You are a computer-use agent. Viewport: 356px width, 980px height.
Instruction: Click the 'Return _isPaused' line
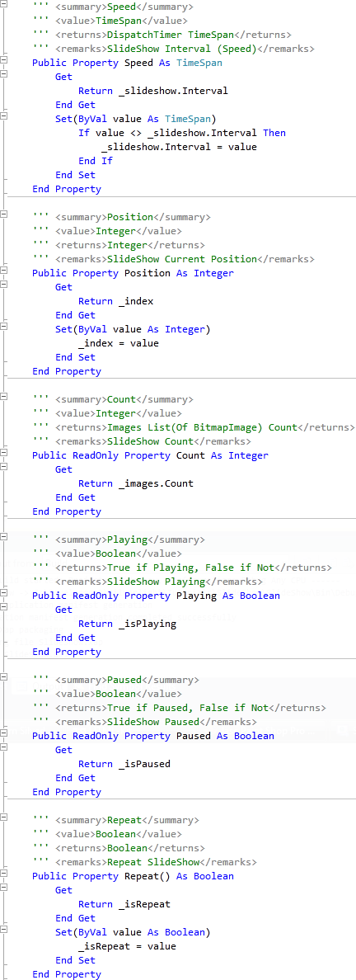pyautogui.click(x=124, y=763)
